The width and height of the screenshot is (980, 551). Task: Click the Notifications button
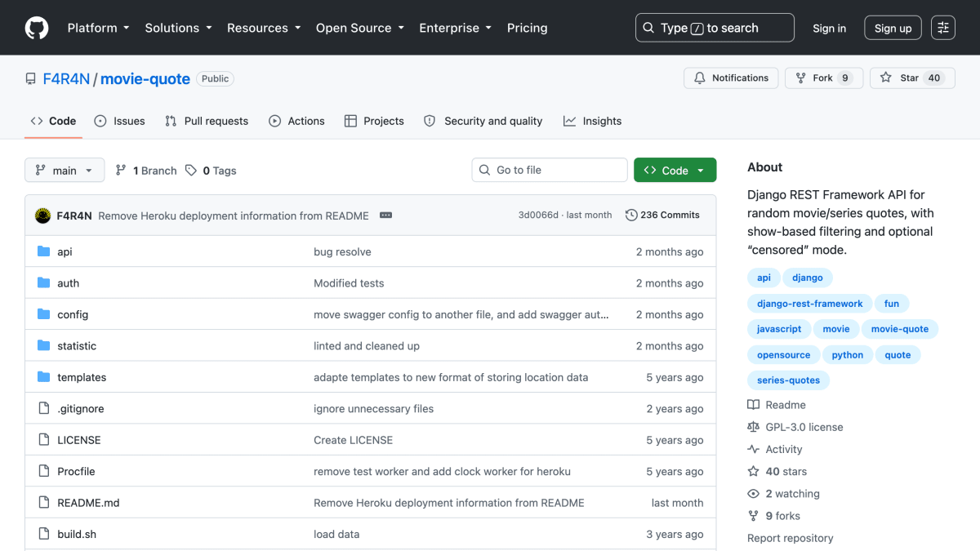point(732,78)
